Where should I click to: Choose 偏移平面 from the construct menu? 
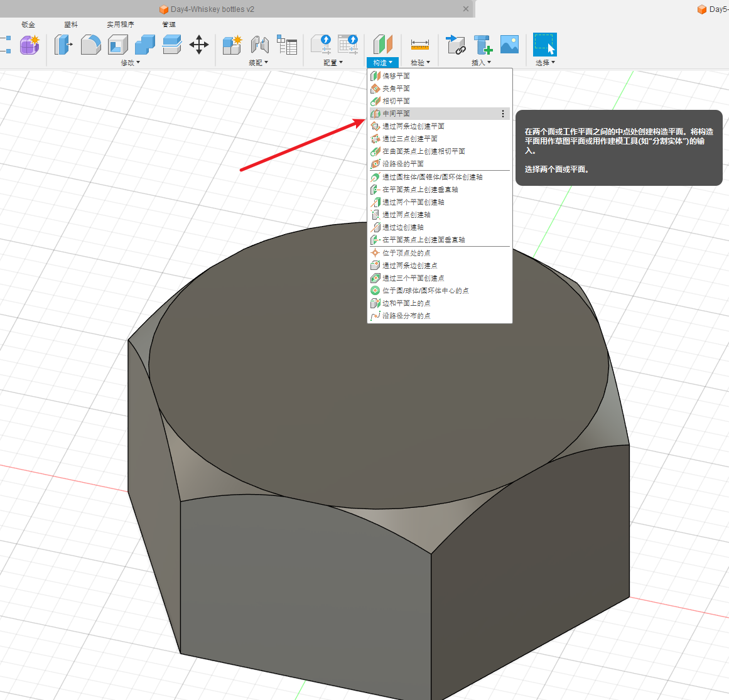coord(396,76)
